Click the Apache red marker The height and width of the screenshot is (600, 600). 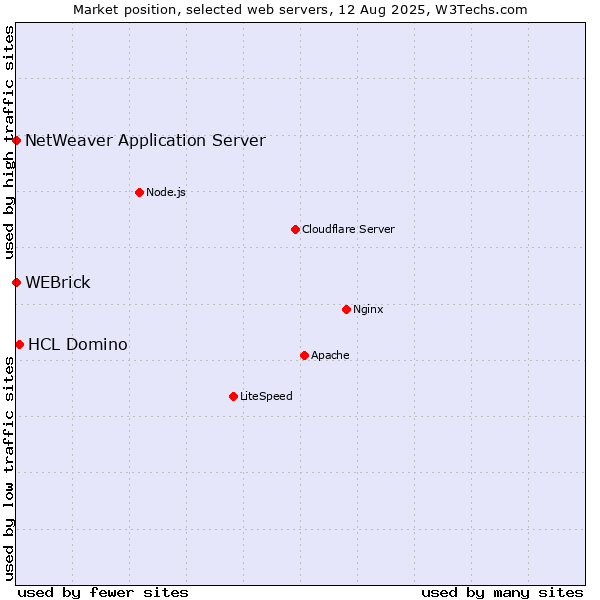304,355
